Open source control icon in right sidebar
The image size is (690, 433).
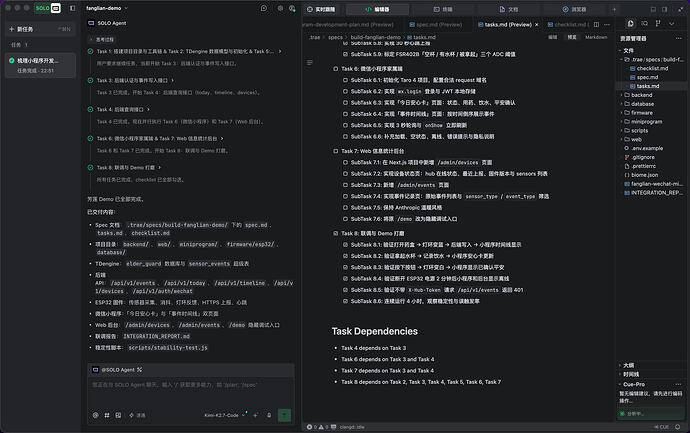pyautogui.click(x=658, y=23)
